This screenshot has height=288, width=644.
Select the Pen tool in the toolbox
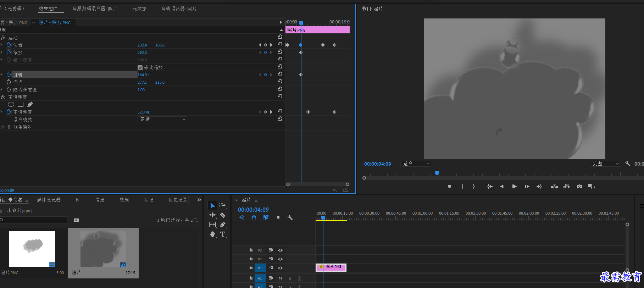(222, 225)
